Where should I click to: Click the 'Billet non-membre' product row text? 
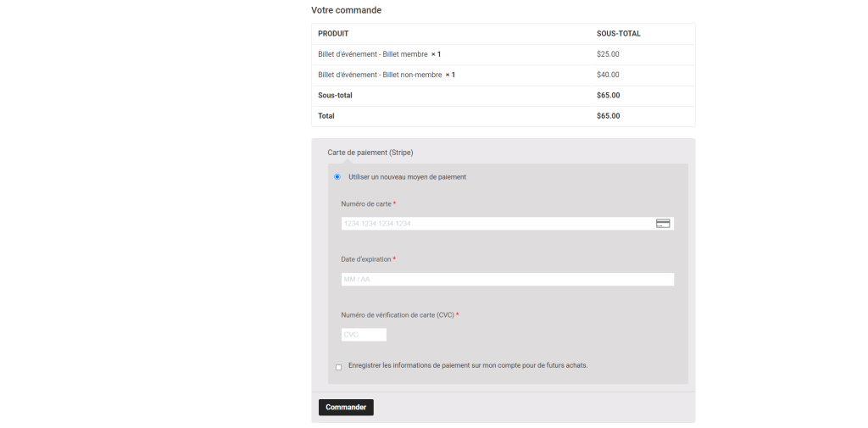(380, 75)
